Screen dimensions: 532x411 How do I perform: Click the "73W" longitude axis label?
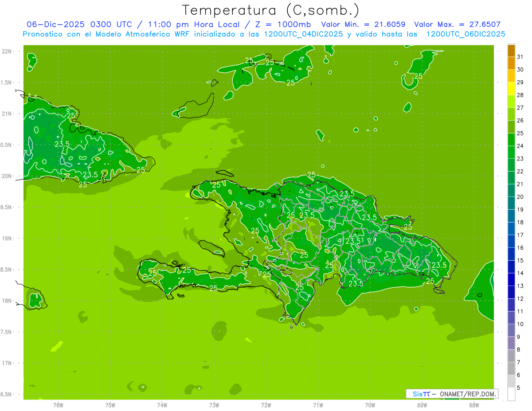click(x=214, y=405)
